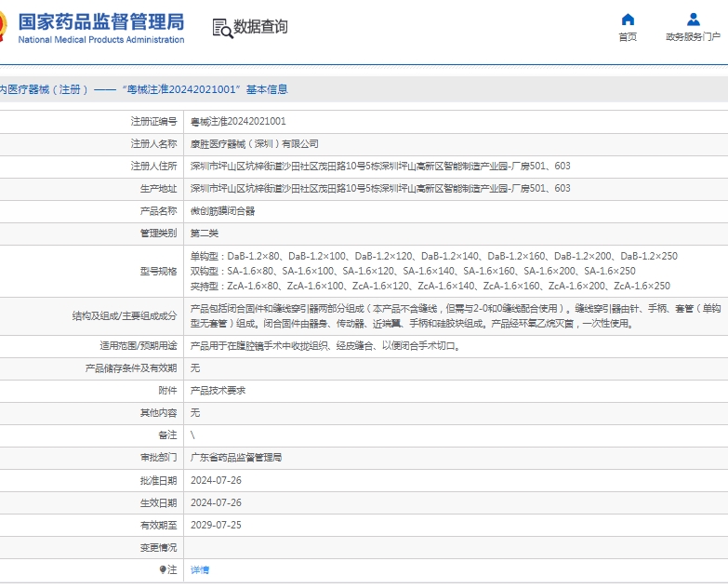This screenshot has width=728, height=588.
Task: Click 结构及组成/主要组成成分 row label
Action: point(125,316)
